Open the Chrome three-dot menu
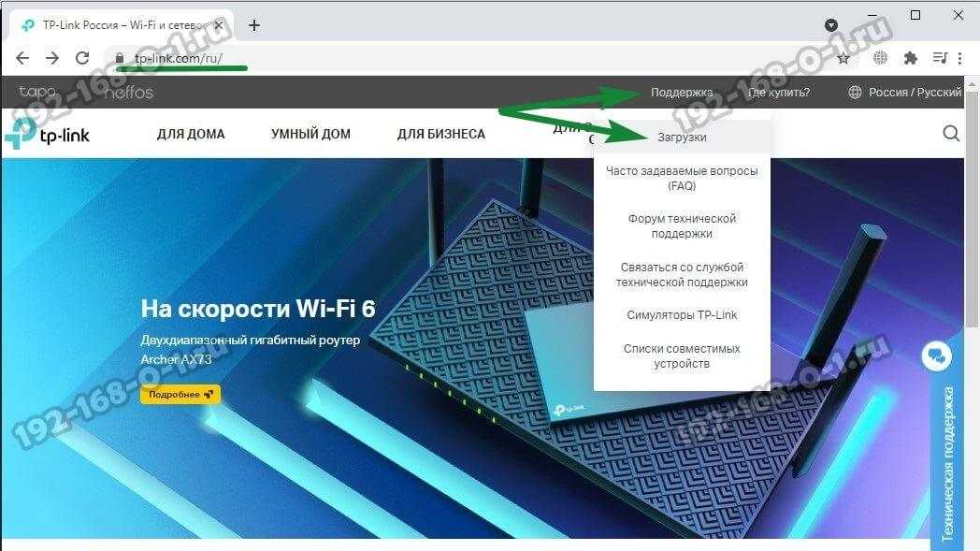 pyautogui.click(x=960, y=58)
